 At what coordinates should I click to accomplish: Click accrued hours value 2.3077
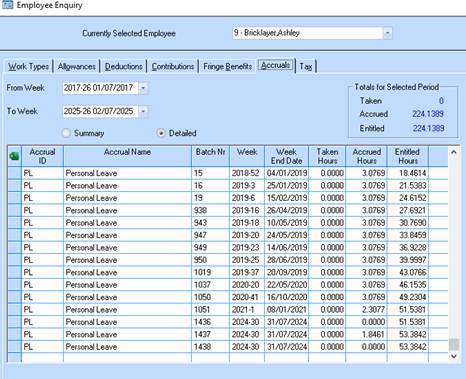click(x=367, y=310)
